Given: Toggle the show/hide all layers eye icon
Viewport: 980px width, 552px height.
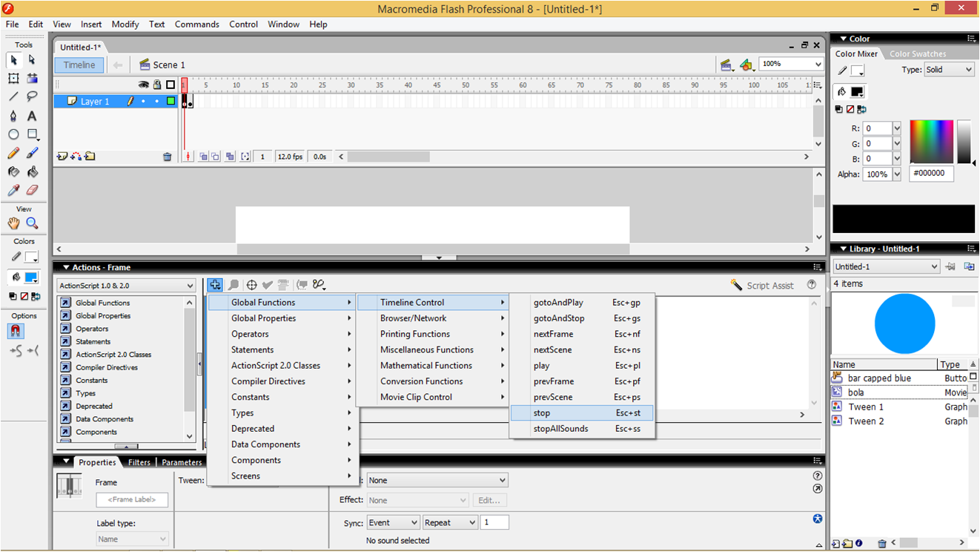Looking at the screenshot, I should [144, 85].
